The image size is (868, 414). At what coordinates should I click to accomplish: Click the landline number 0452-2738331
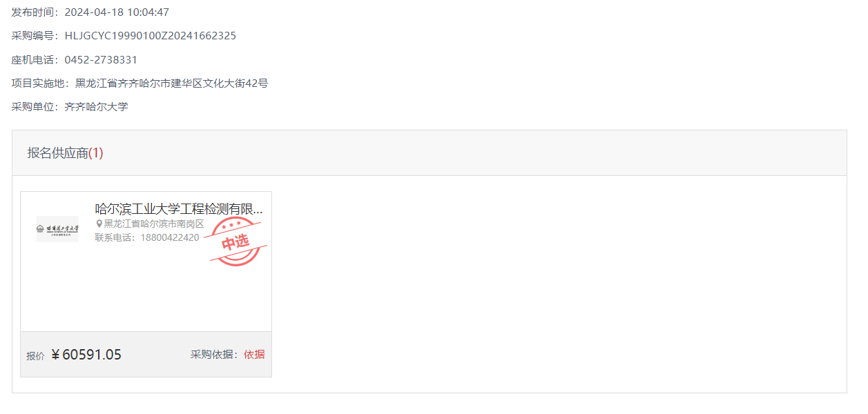tap(101, 60)
